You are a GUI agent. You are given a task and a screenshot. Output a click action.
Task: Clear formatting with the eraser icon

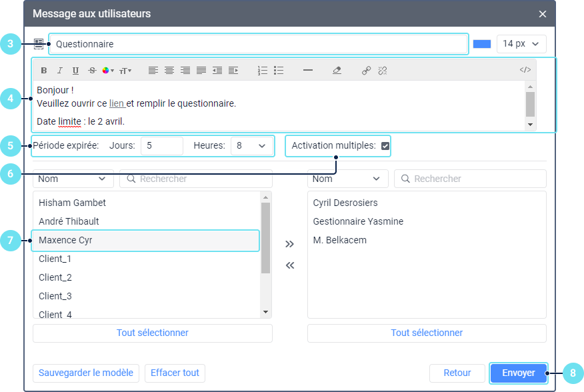[x=337, y=71]
